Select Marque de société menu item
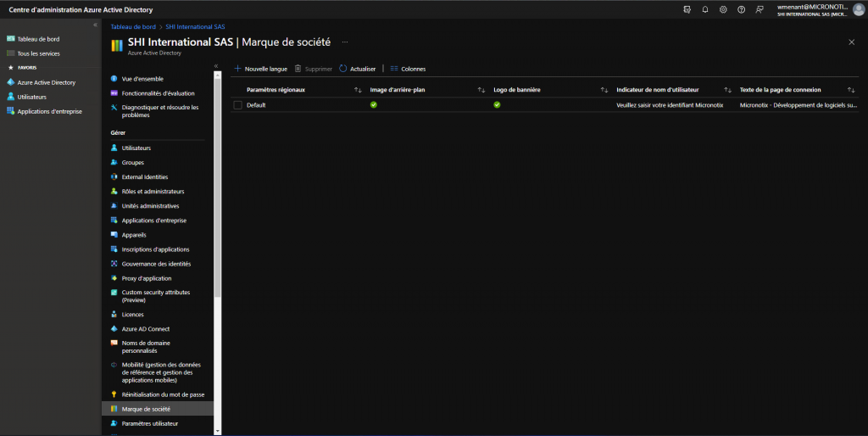Viewport: 868px width, 436px height. click(158, 409)
